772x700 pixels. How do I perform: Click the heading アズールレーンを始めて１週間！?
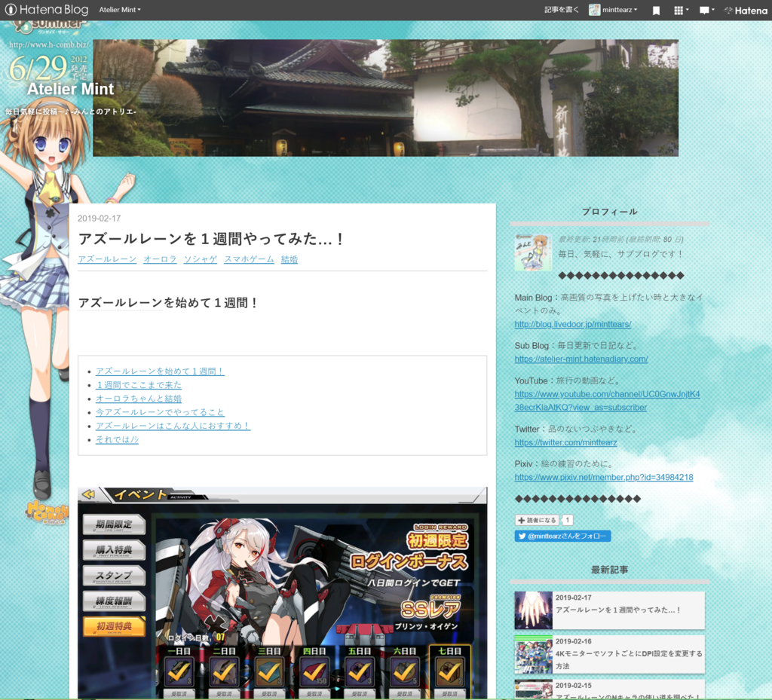[x=168, y=303]
